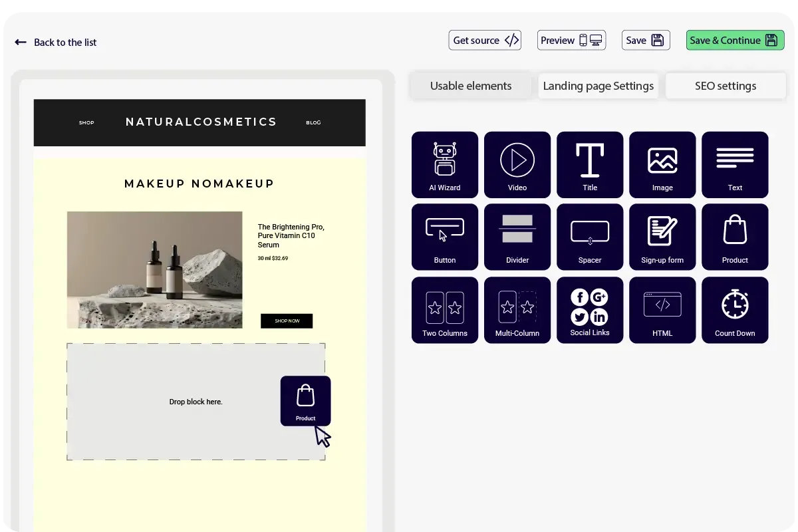Pick the Product tile in elements grid

(x=735, y=237)
